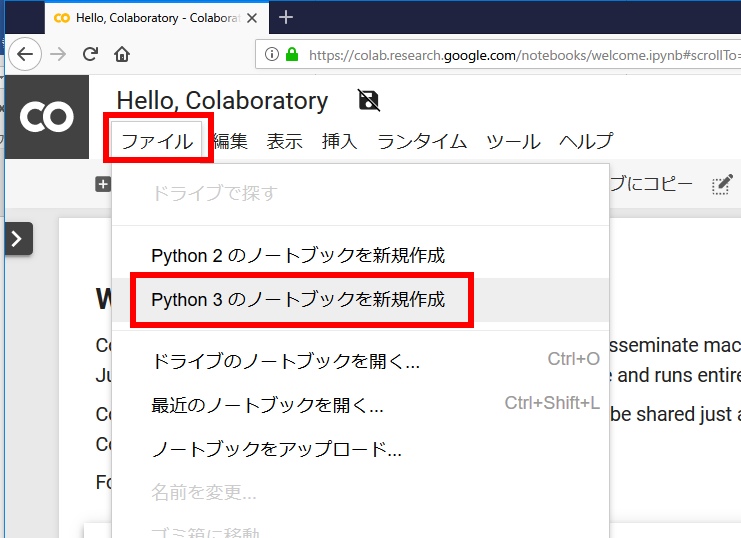Click the Hello, Colaboratory notebook title
The width and height of the screenshot is (741, 538).
222,101
